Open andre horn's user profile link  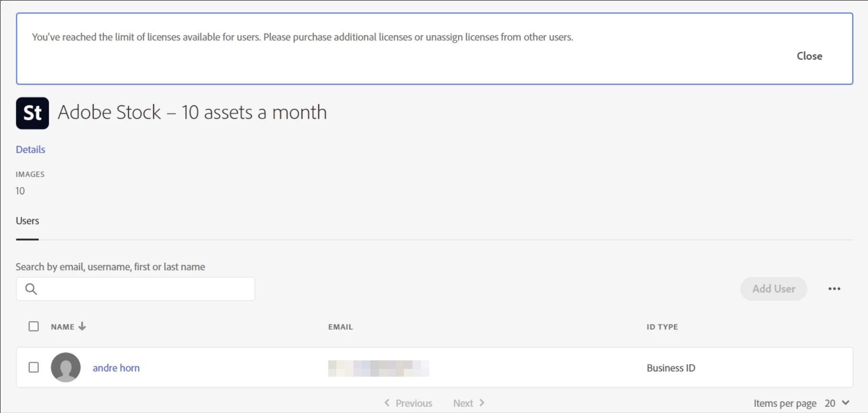116,368
